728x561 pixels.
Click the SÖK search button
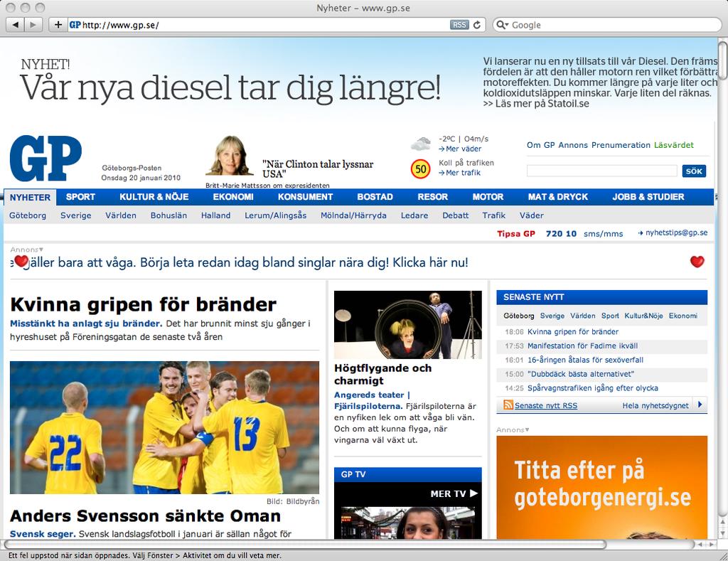pos(694,171)
